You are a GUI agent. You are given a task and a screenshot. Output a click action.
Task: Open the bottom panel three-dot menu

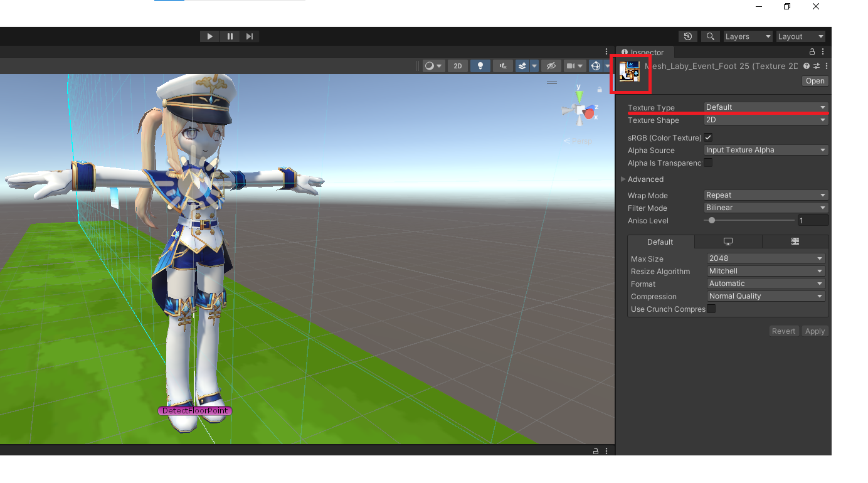[606, 451]
